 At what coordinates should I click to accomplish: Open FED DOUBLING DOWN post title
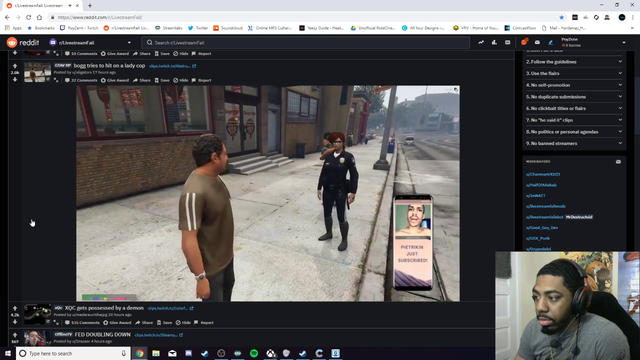click(102, 335)
